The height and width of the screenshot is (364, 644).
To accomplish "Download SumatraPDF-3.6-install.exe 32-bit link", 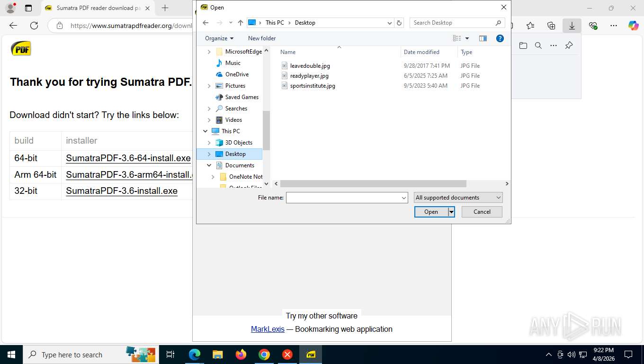I will pos(122,191).
